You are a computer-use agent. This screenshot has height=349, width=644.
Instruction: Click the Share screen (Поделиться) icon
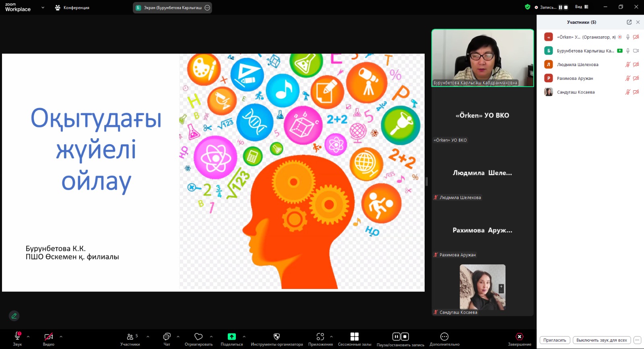[x=231, y=337]
